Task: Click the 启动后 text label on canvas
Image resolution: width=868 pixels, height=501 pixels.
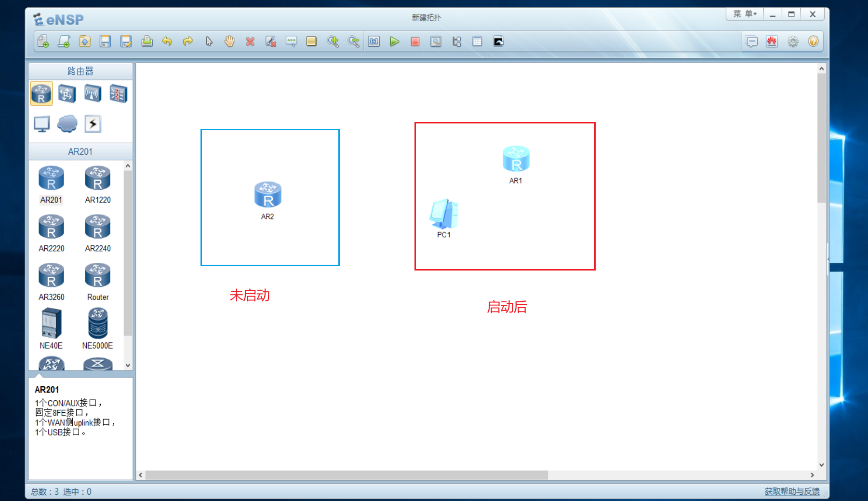Action: tap(507, 307)
